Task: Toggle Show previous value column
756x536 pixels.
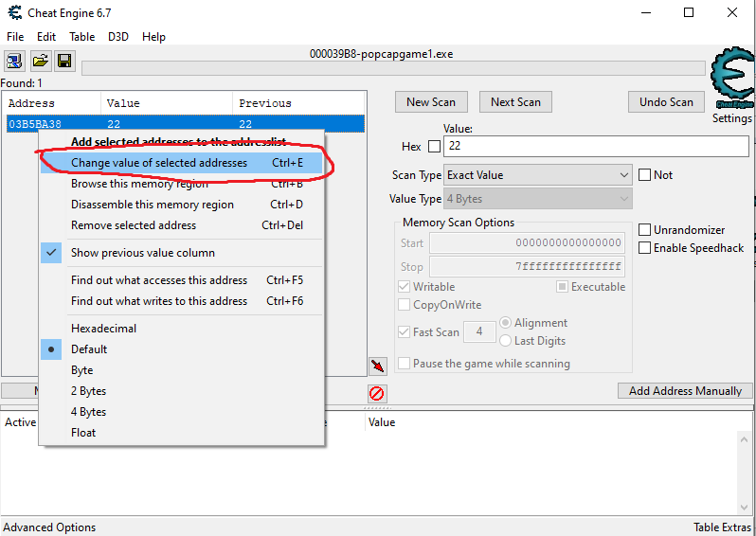Action: (181, 253)
